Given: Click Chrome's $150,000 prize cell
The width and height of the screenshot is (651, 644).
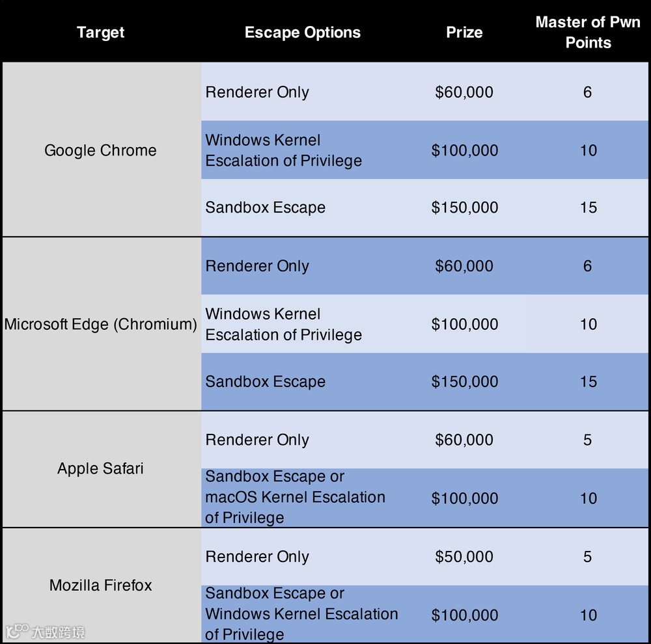Looking at the screenshot, I should pyautogui.click(x=464, y=208).
